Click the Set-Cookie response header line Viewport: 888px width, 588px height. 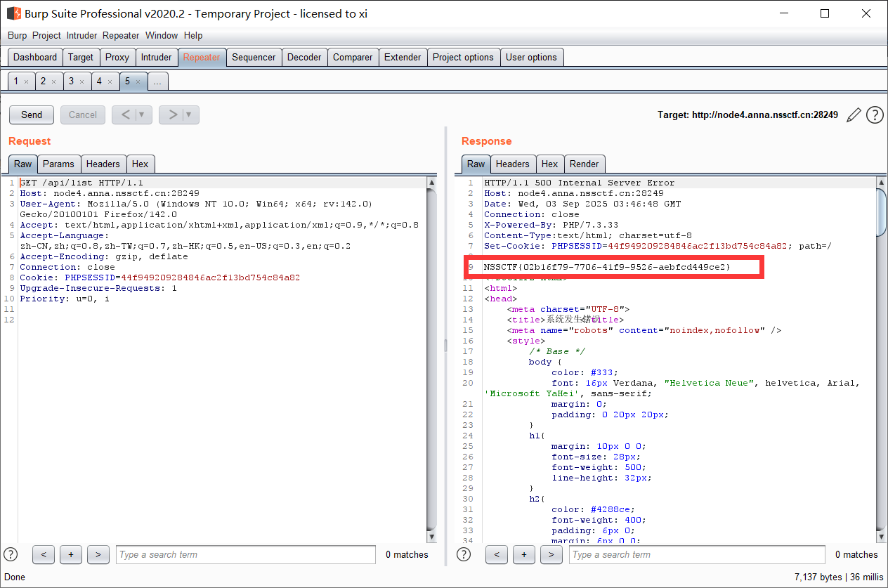[658, 246]
